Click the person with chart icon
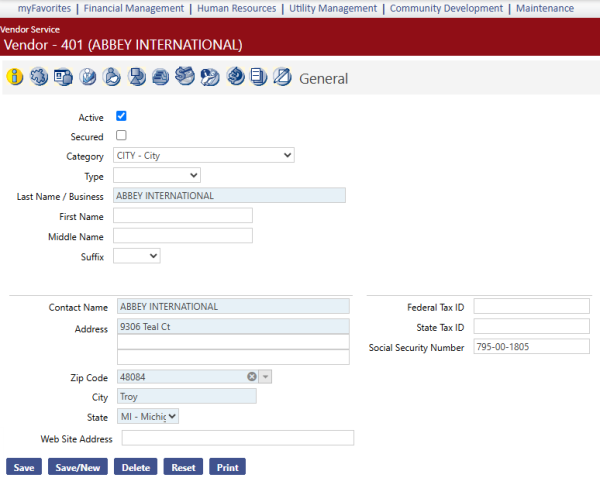This screenshot has height=478, width=600. pos(88,77)
